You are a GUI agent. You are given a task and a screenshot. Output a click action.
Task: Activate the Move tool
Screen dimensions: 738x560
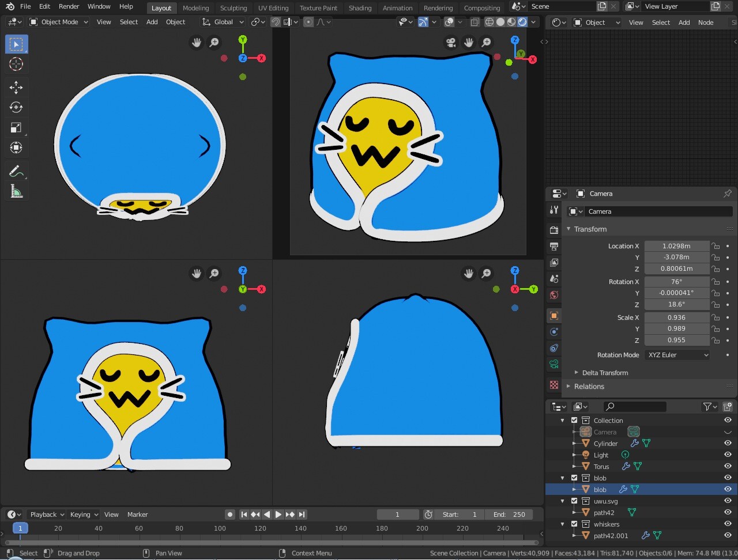tap(16, 87)
